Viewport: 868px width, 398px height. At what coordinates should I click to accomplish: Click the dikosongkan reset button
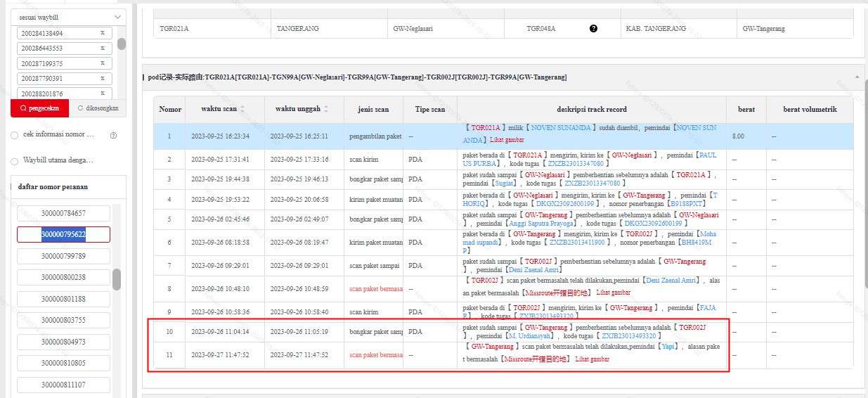[x=98, y=108]
